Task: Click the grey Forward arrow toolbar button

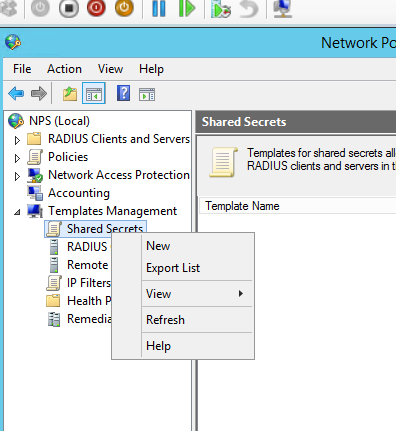Action: point(39,93)
